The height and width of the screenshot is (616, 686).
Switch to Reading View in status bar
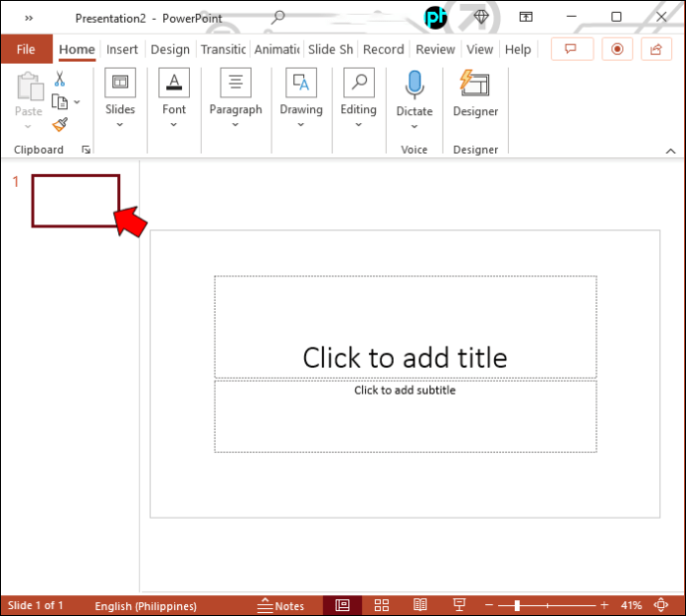420,605
